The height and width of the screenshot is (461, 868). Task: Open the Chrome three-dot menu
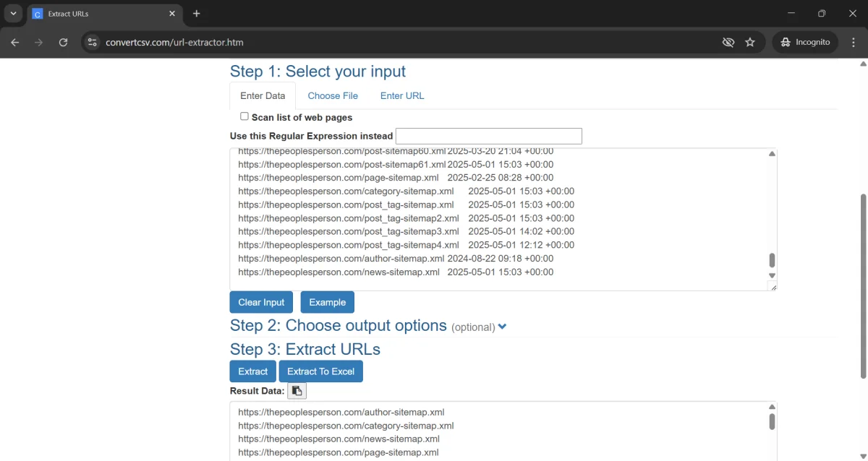853,43
